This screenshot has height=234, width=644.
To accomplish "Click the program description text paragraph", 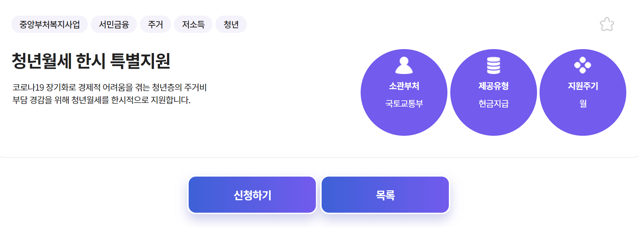I will pos(110,94).
